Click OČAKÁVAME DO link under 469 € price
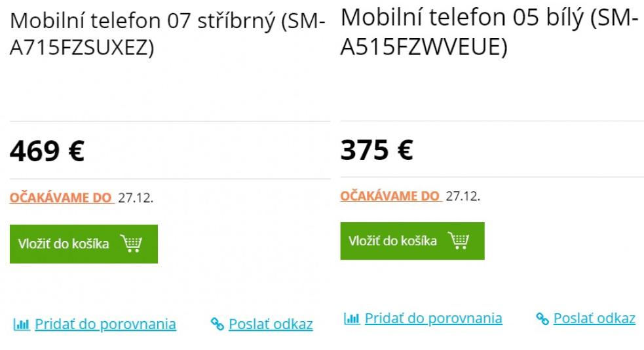Screen dimensions: 644x350 [x=61, y=197]
